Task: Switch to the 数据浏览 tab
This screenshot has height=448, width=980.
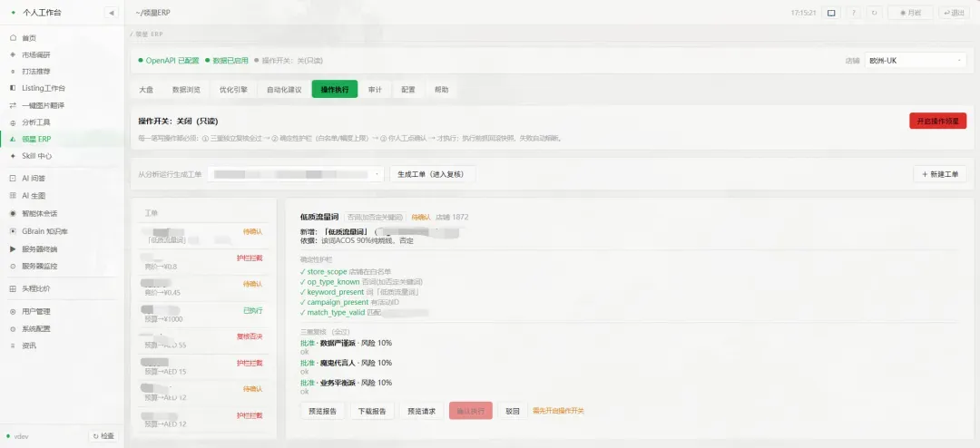Action: click(x=186, y=90)
